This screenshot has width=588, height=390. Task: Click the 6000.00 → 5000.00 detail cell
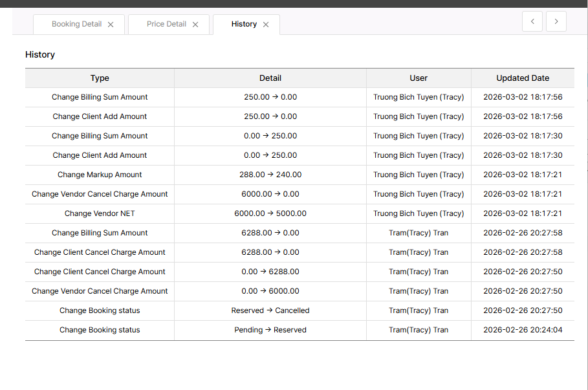pos(270,213)
